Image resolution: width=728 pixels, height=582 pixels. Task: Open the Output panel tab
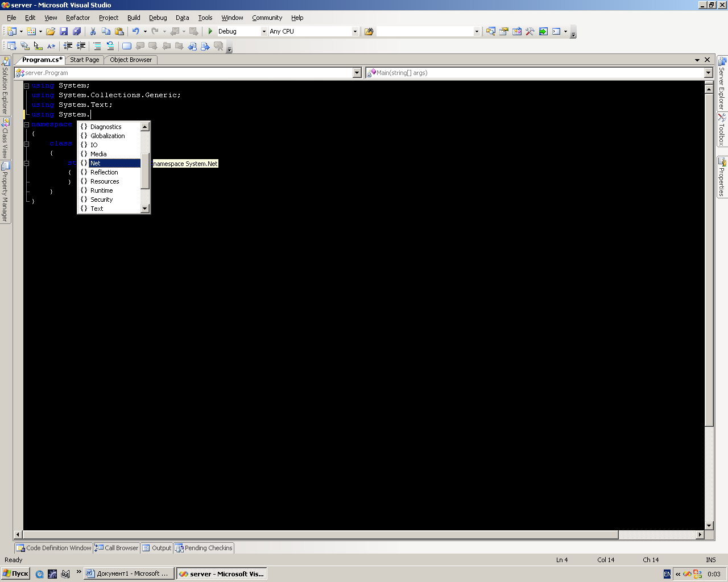tap(157, 548)
